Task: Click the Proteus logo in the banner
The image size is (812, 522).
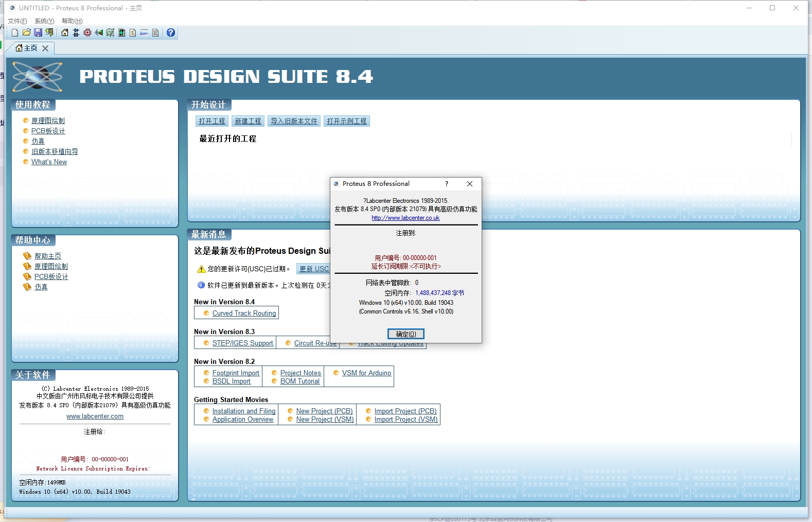Action: pyautogui.click(x=37, y=77)
